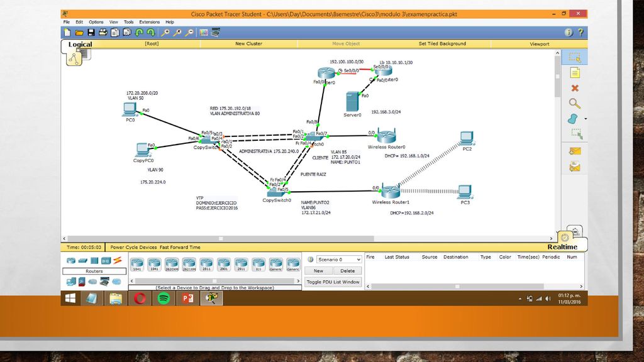644x362 pixels.
Task: Choose the Switches device category icon
Action: tap(83, 261)
